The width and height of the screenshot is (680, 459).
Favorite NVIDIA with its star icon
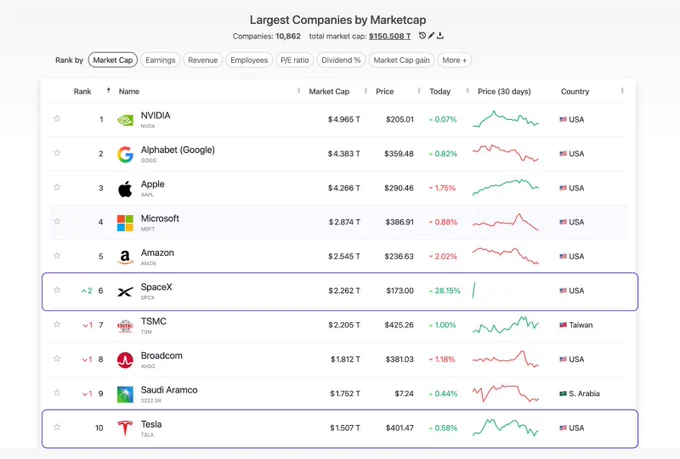tap(57, 118)
